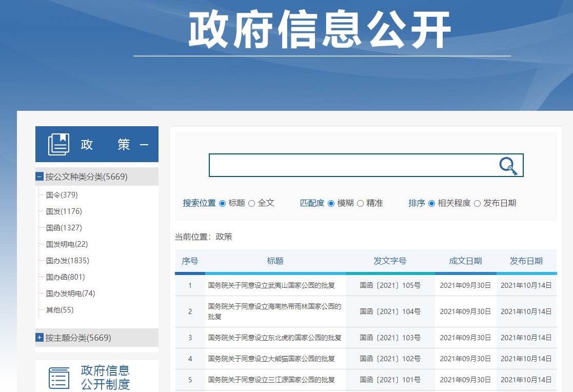Select the 标题 search position radio
The height and width of the screenshot is (392, 573).
pyautogui.click(x=222, y=203)
